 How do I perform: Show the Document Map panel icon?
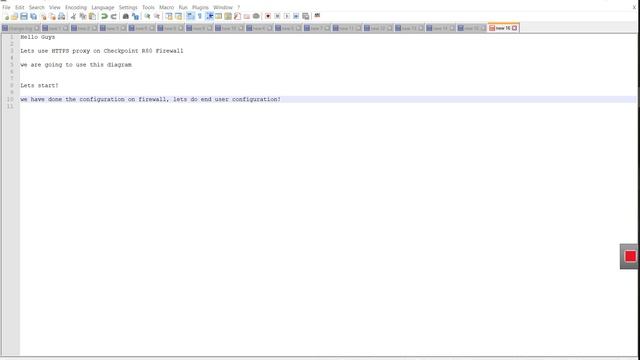[228, 16]
